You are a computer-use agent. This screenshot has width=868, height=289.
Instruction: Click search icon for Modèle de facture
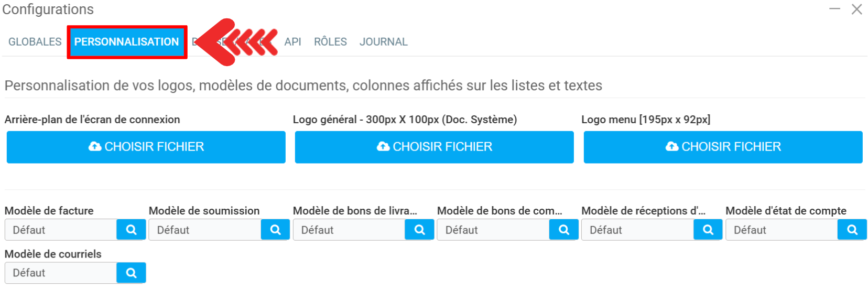coord(131,230)
